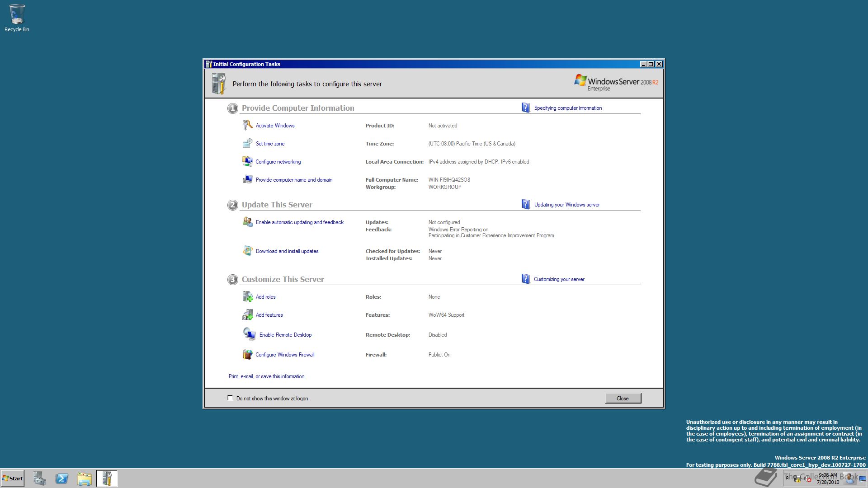Click the Add features link
Screen dimensions: 868x488
coord(269,315)
